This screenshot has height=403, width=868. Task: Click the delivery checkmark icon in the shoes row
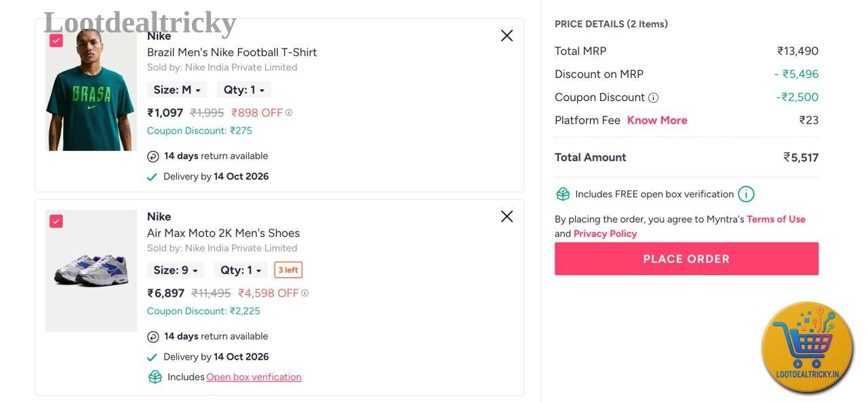[x=153, y=357]
